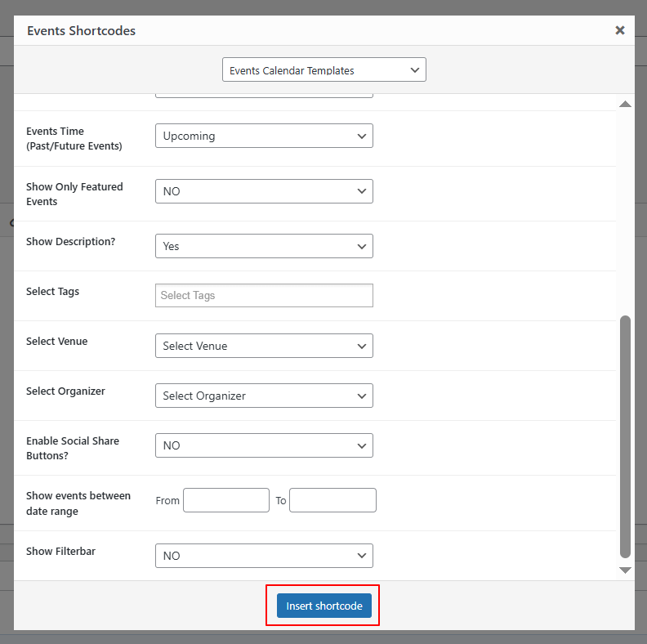Viewport: 647px width, 644px height.
Task: Expand the Select Venue dropdown
Action: (x=264, y=346)
